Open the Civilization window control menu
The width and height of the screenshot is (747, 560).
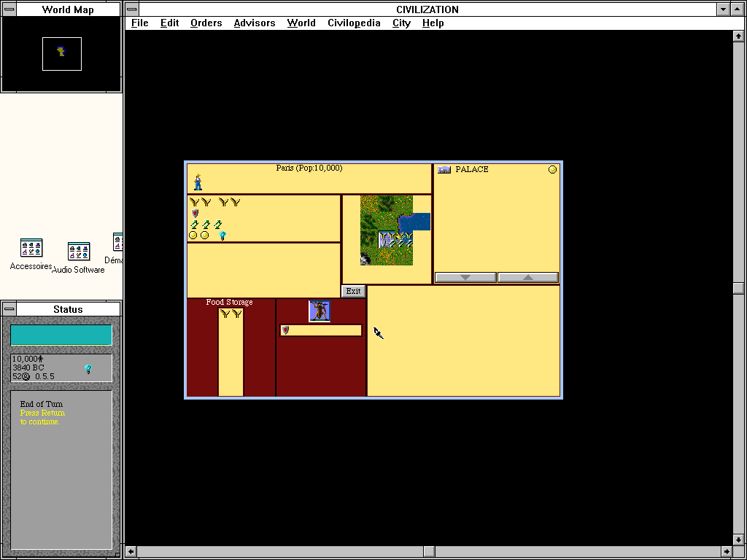(132, 9)
